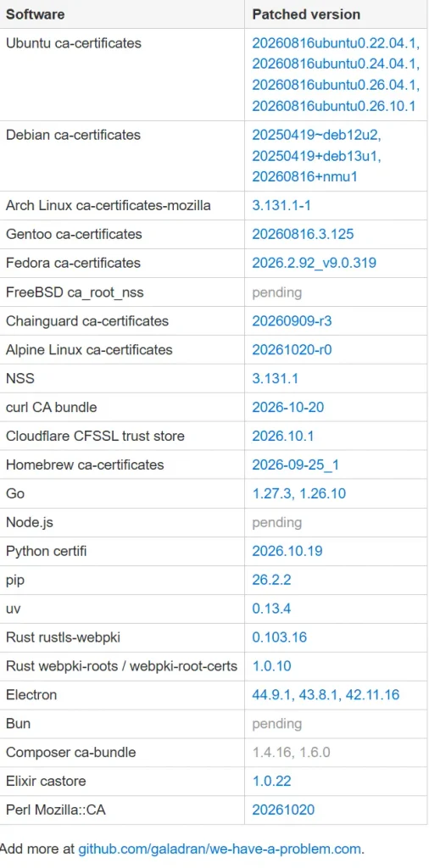Select the Electron row label

tap(31, 695)
